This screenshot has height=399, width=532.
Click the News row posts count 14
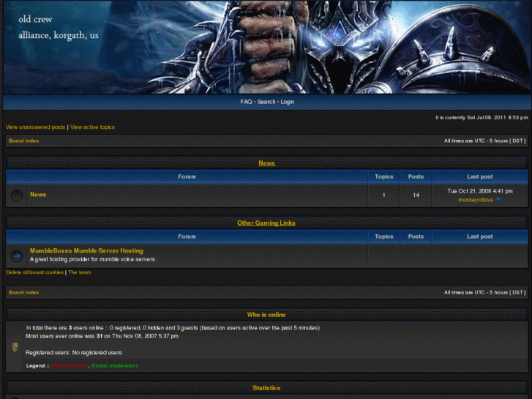pyautogui.click(x=416, y=195)
